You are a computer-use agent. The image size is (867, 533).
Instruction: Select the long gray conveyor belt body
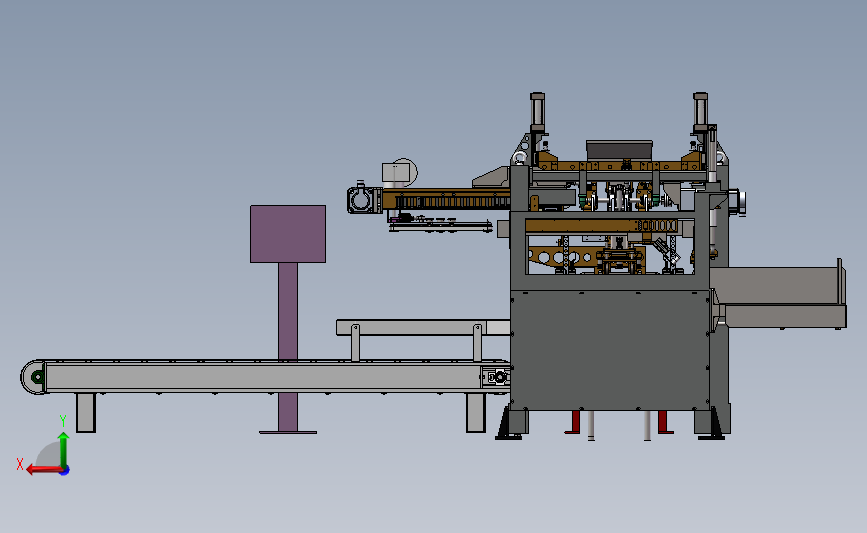263,377
